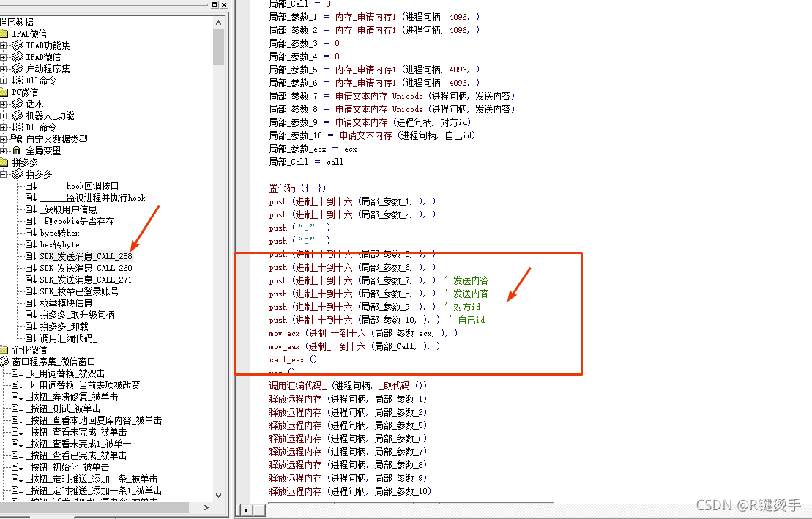Select _按钮_定时推送_添加一条_被单击 item
812x519 pixels.
pos(92,479)
